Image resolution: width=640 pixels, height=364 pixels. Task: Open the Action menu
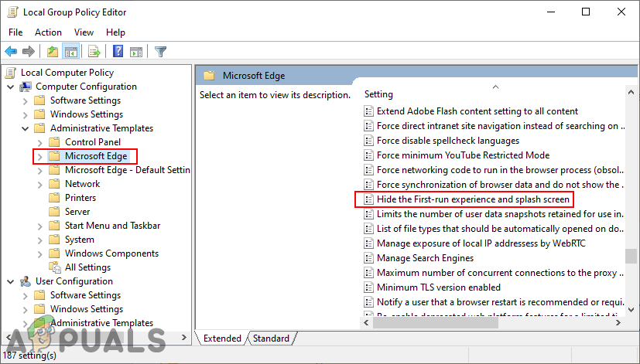coord(48,32)
